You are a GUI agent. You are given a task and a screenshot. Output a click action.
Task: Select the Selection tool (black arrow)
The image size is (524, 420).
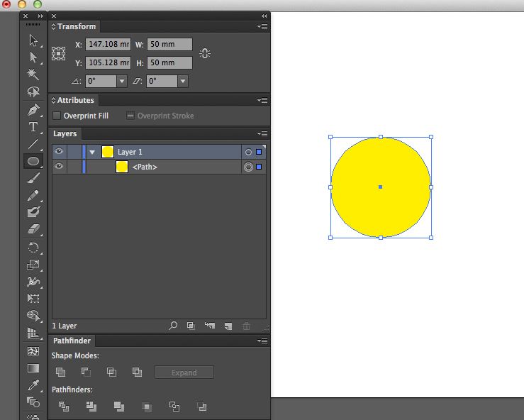tap(33, 40)
